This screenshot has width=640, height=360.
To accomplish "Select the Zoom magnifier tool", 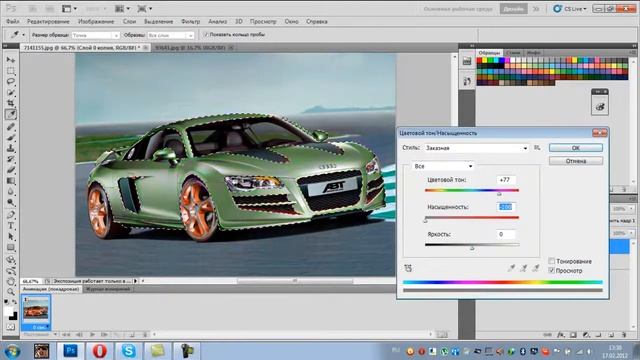I will click(x=11, y=291).
